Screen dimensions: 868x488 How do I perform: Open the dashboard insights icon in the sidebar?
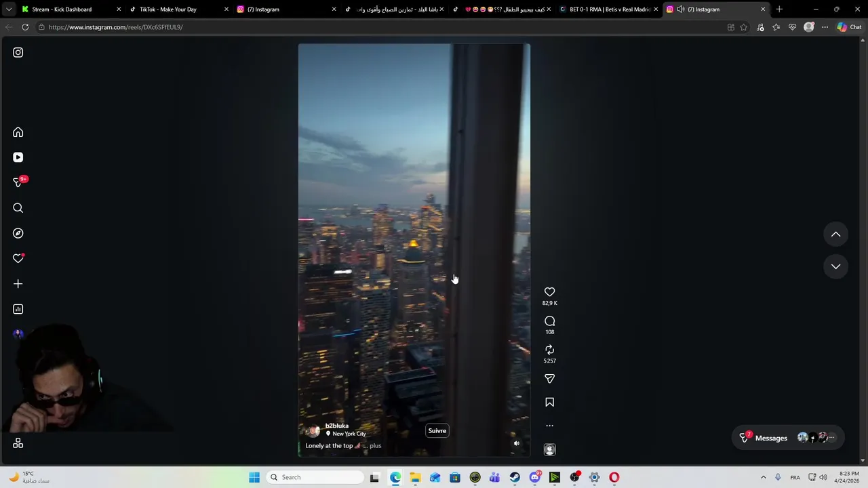tap(18, 309)
